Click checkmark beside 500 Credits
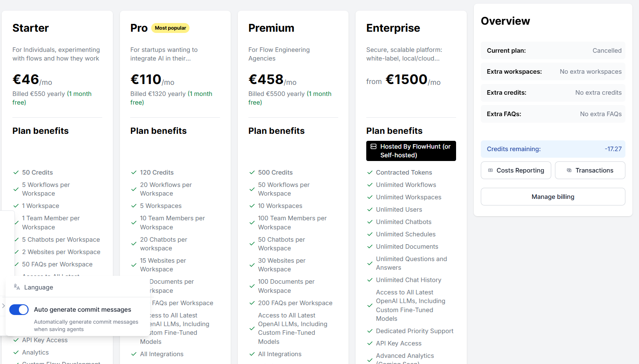The width and height of the screenshot is (639, 364). (x=252, y=173)
